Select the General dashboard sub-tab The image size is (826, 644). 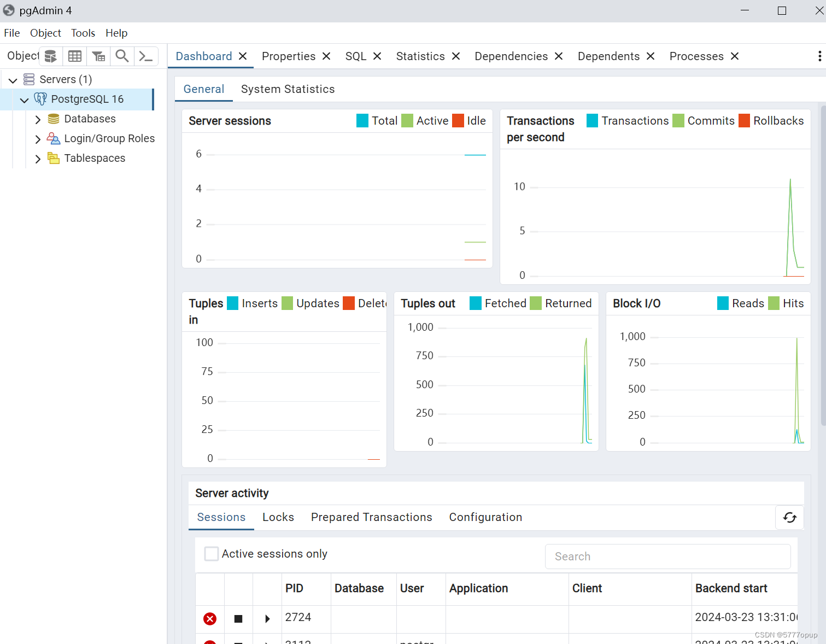204,89
